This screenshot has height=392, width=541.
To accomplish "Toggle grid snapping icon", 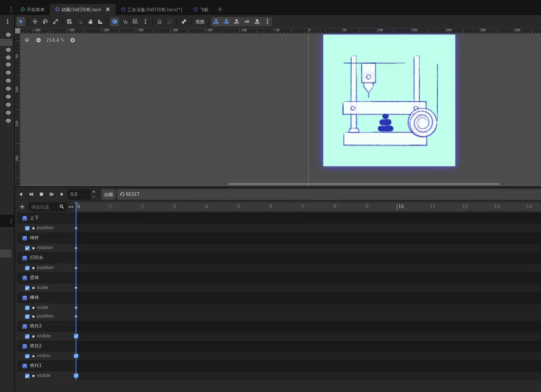I will coord(135,22).
